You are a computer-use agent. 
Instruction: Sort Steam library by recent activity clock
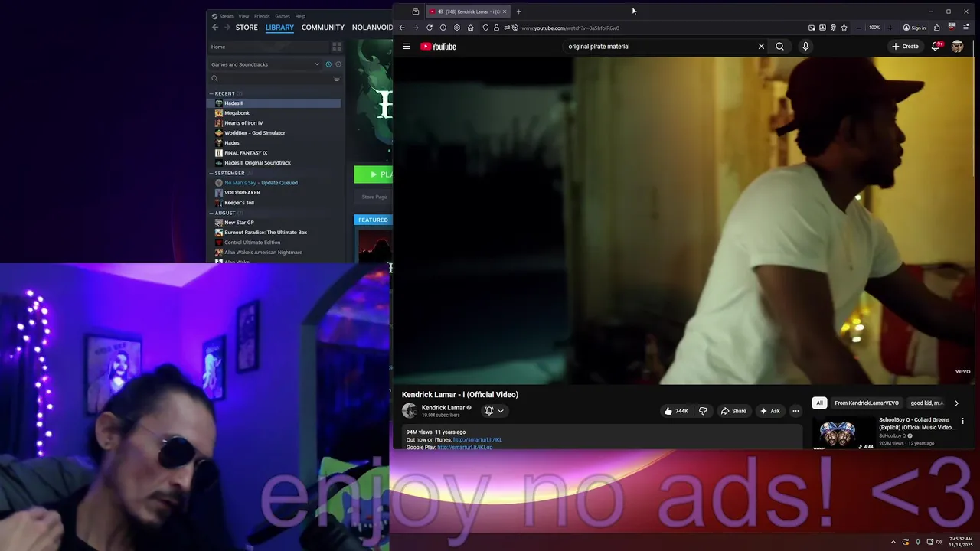328,64
